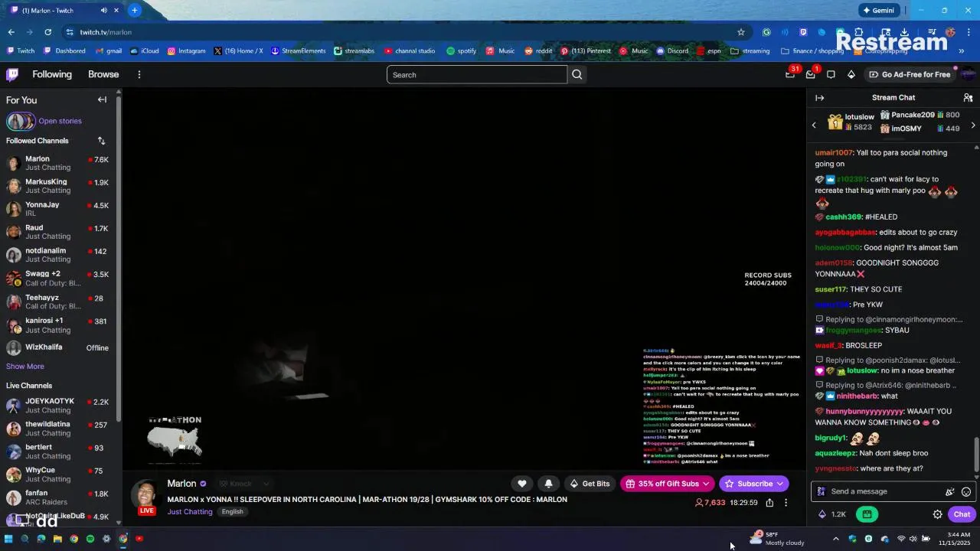The width and height of the screenshot is (980, 551).
Task: Open the Twitch home logo
Action: point(12,74)
